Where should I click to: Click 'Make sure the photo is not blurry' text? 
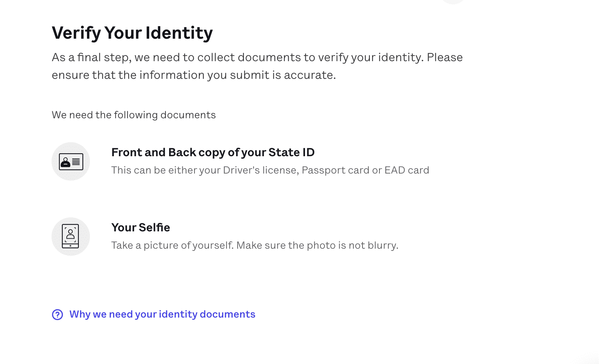[x=318, y=245]
